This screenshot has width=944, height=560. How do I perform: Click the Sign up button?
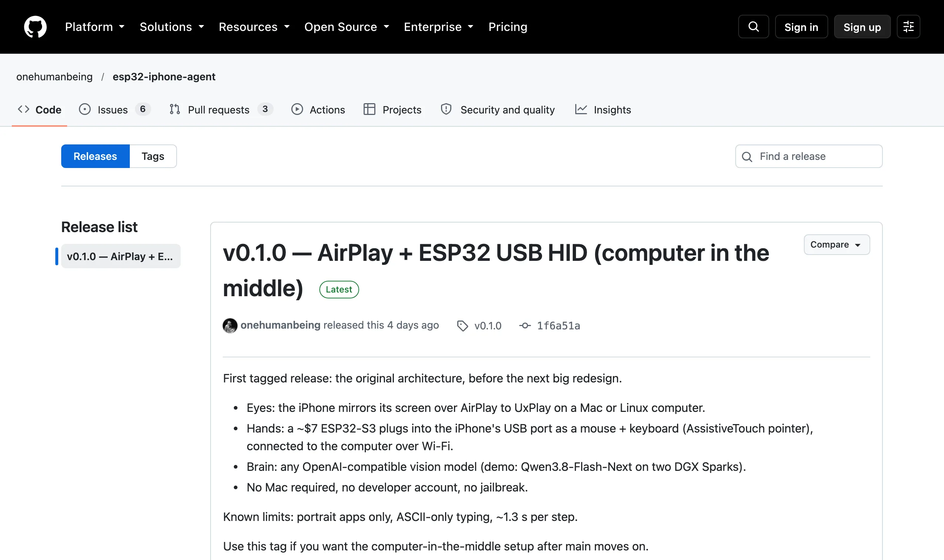(x=862, y=27)
